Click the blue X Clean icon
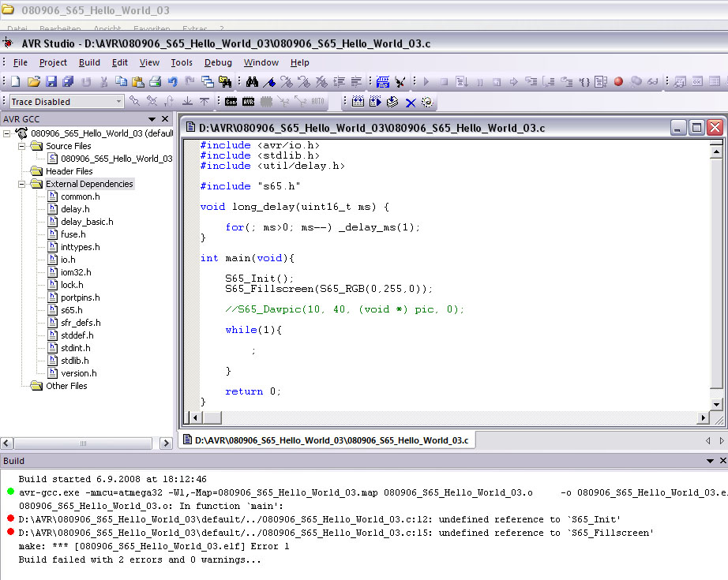The image size is (728, 580). point(411,102)
